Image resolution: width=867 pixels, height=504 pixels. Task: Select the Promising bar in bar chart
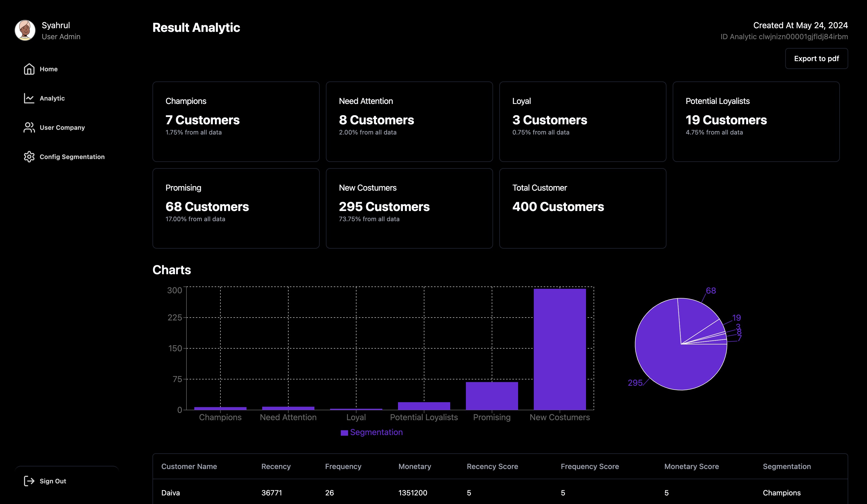click(x=492, y=396)
